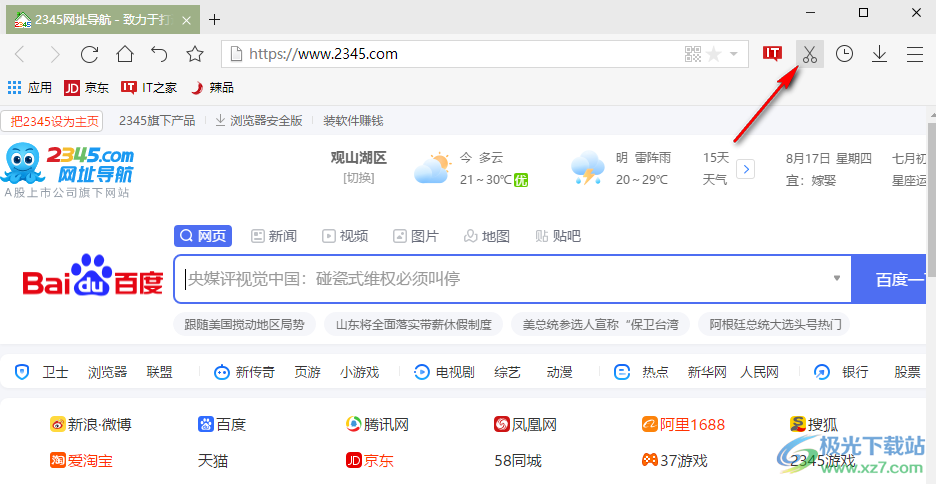
Task: Click the undo closed tab icon
Action: (x=159, y=55)
